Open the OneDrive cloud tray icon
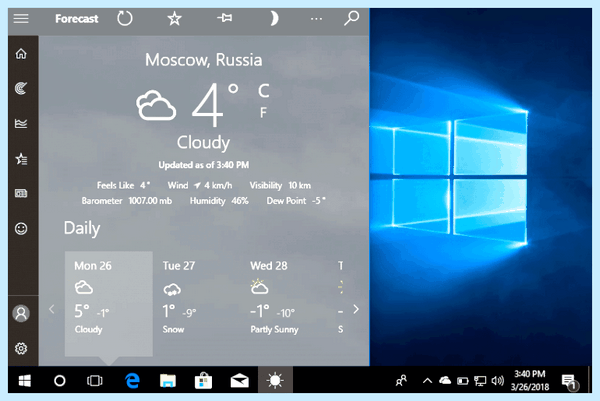This screenshot has width=600, height=401. 445,380
